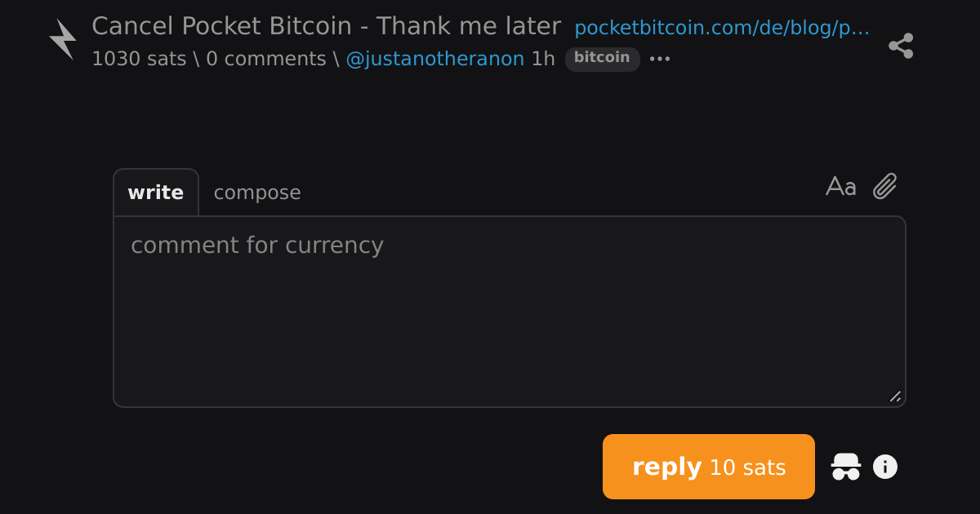980x514 pixels.
Task: Switch to the write tab
Action: tap(156, 193)
